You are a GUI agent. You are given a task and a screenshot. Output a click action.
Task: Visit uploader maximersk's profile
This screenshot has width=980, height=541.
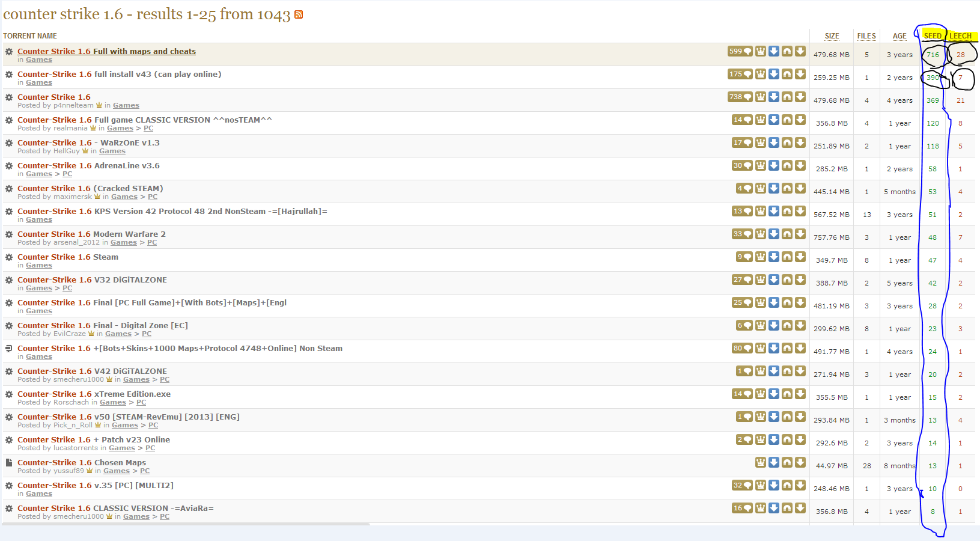[73, 197]
